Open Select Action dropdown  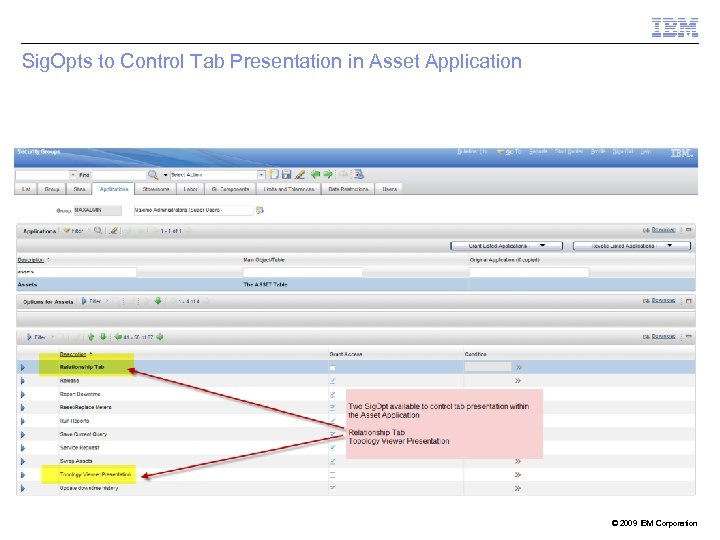click(x=261, y=174)
